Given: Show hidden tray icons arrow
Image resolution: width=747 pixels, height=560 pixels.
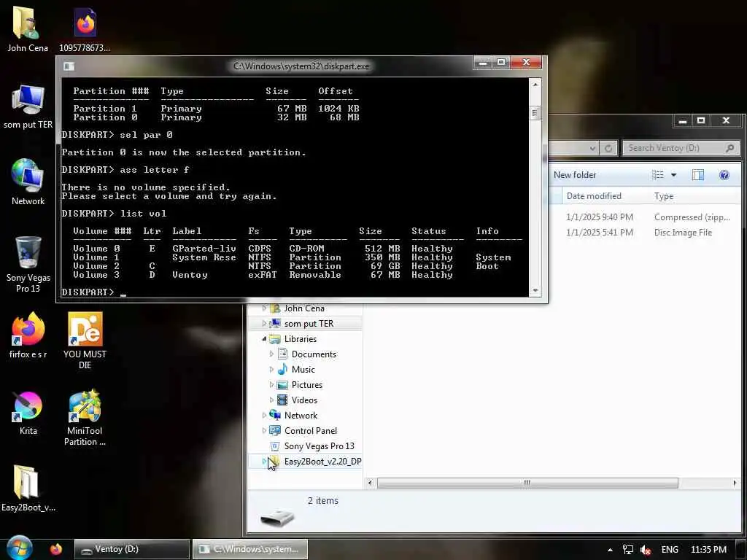Looking at the screenshot, I should (x=610, y=550).
